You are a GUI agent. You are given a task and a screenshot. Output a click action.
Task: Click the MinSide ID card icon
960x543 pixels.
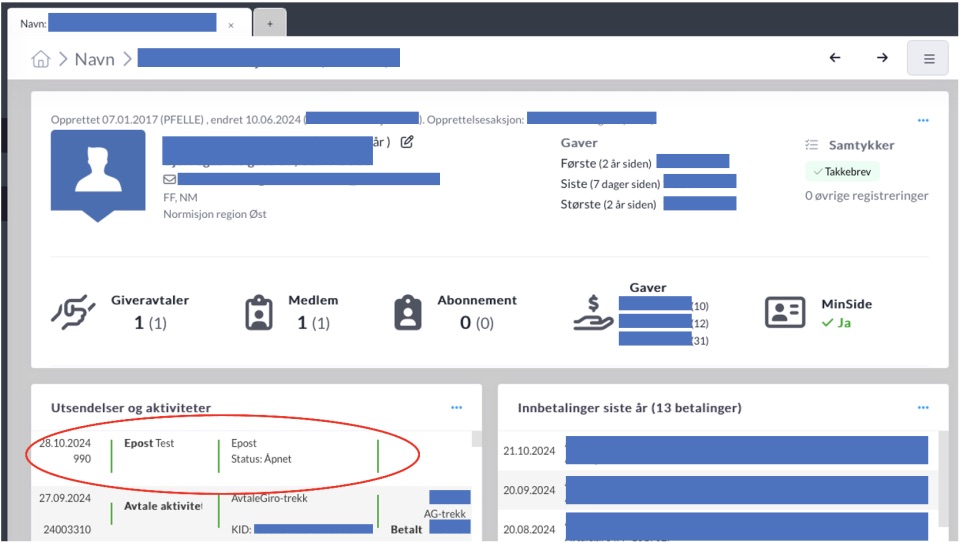785,312
